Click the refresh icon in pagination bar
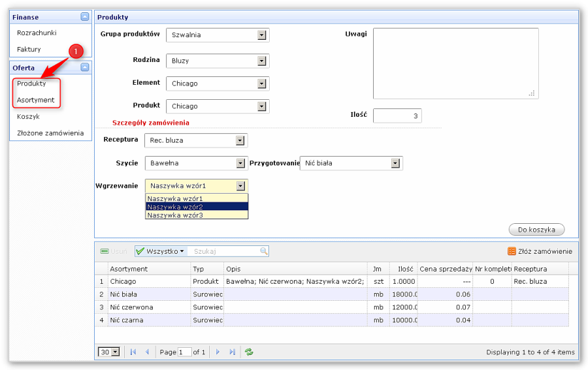Screen dimensions: 588x370 249,352
